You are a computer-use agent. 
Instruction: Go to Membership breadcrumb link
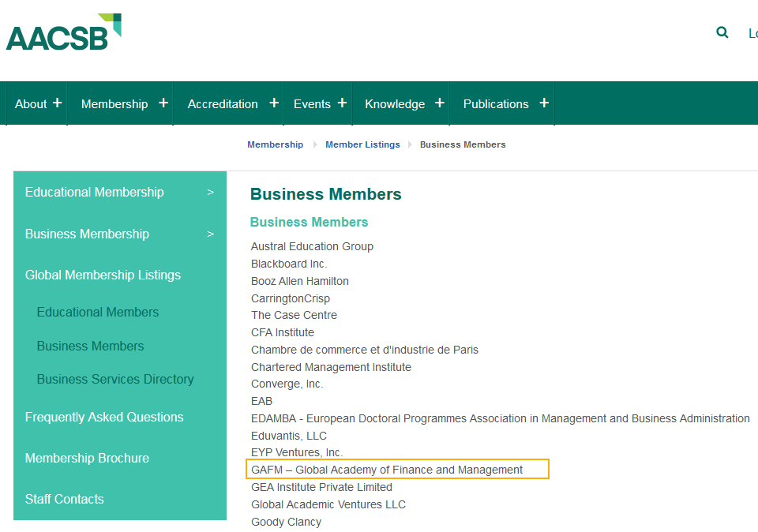[275, 144]
